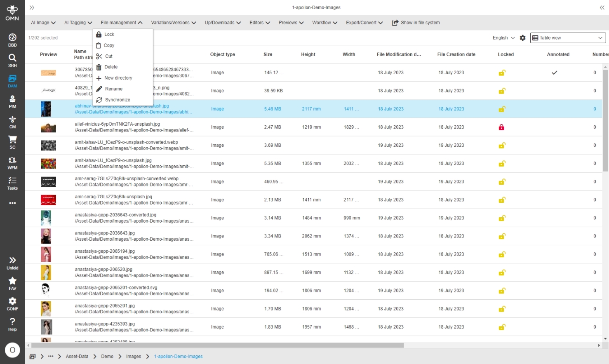609x364 pixels.
Task: Click Show in file system button
Action: pyautogui.click(x=416, y=23)
